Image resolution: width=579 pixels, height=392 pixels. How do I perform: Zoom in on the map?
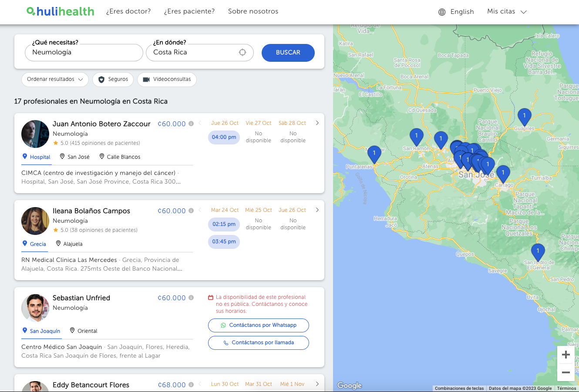(x=566, y=355)
